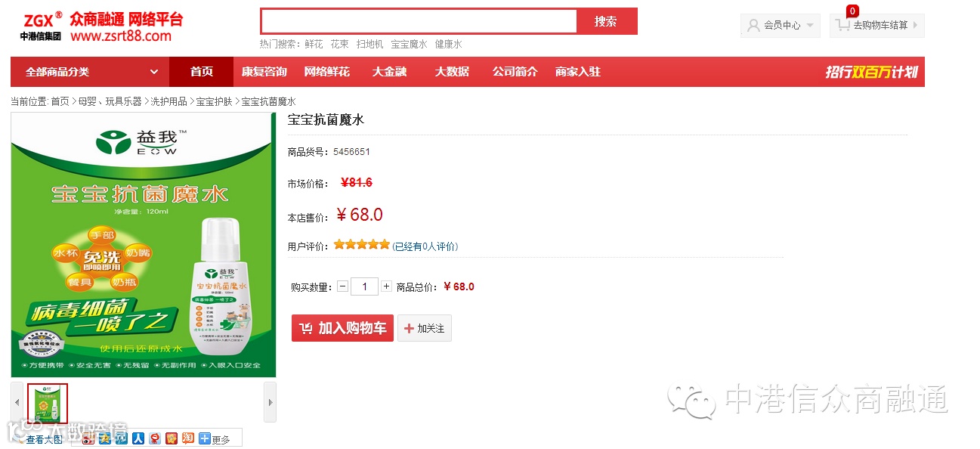Open 大数据 nav item

[452, 72]
